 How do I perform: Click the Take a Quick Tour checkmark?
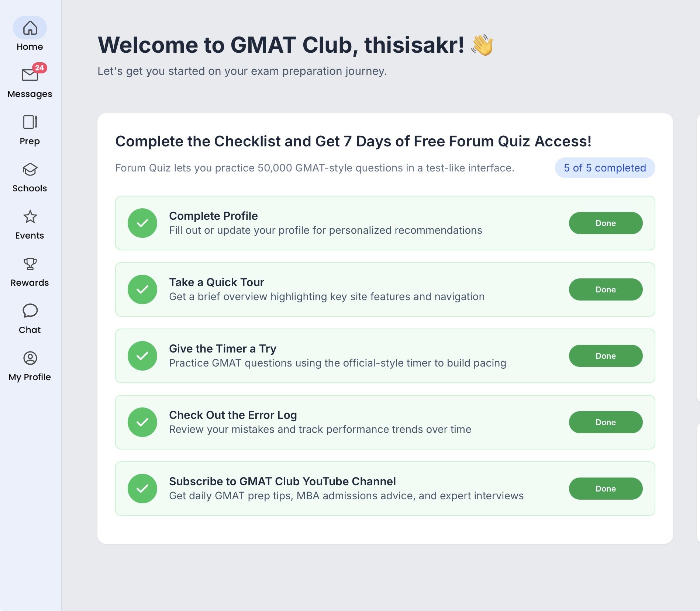[142, 289]
